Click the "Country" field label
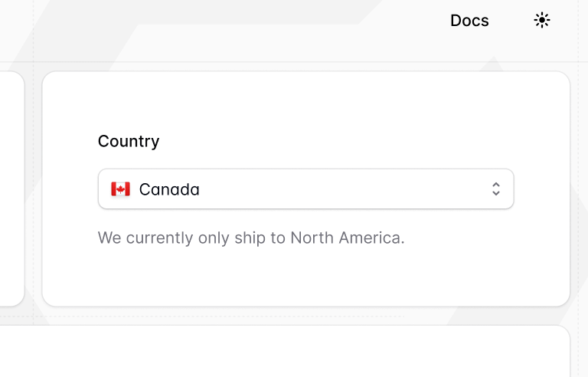 [129, 141]
